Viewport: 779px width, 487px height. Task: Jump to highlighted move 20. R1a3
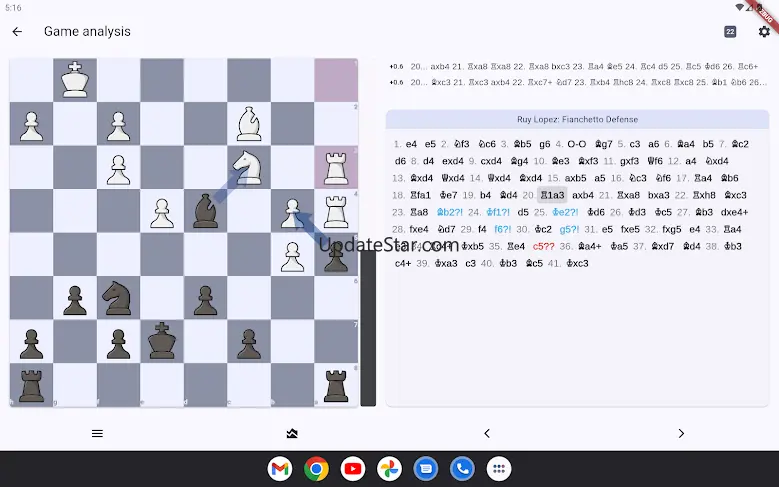(x=552, y=195)
